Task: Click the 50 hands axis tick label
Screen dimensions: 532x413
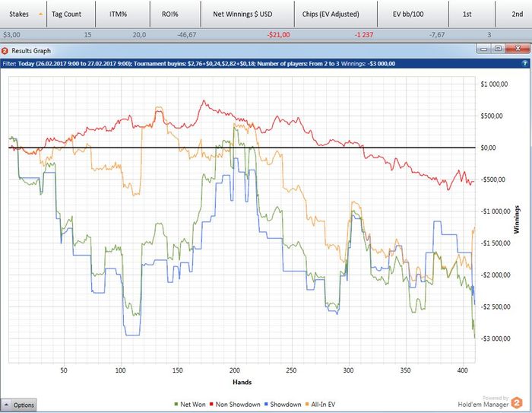Action: point(64,370)
